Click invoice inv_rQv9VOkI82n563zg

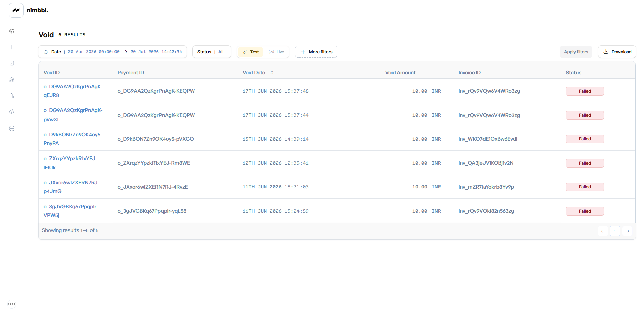tap(486, 211)
